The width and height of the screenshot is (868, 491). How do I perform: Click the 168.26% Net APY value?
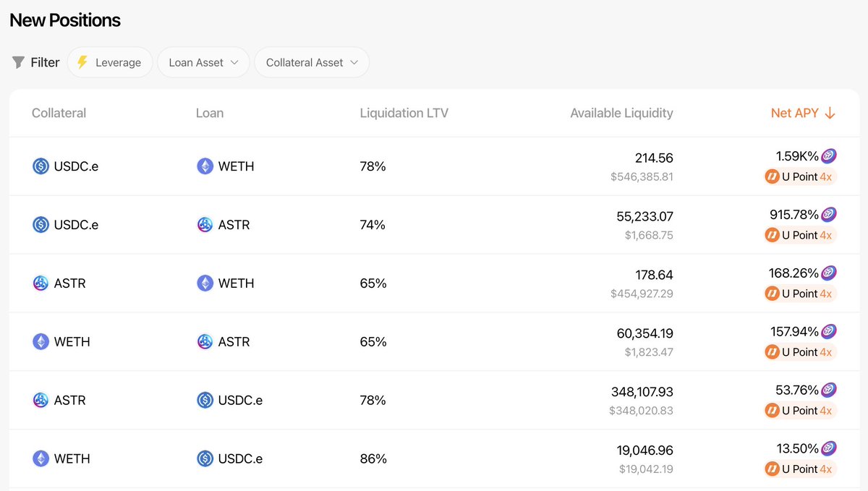pos(794,273)
